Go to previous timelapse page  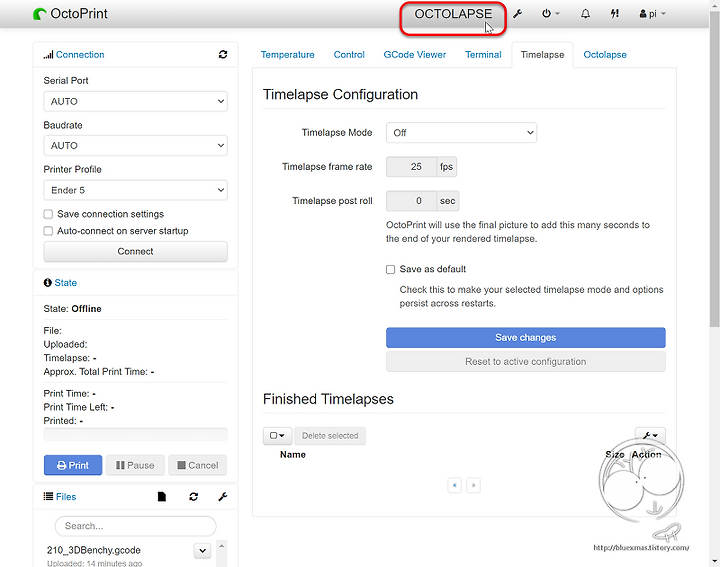pos(455,485)
